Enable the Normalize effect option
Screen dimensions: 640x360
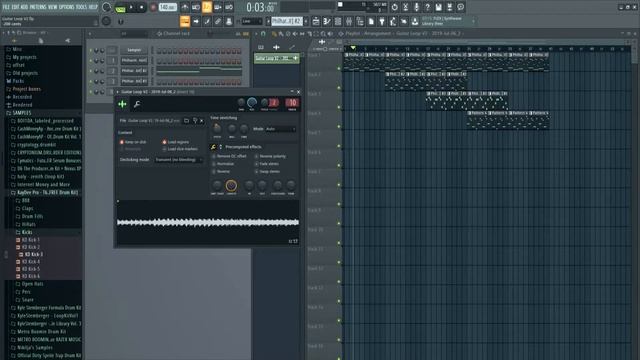223,164
